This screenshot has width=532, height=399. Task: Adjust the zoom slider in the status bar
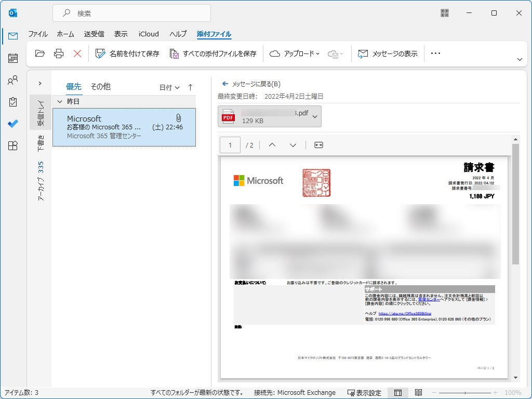pyautogui.click(x=467, y=392)
